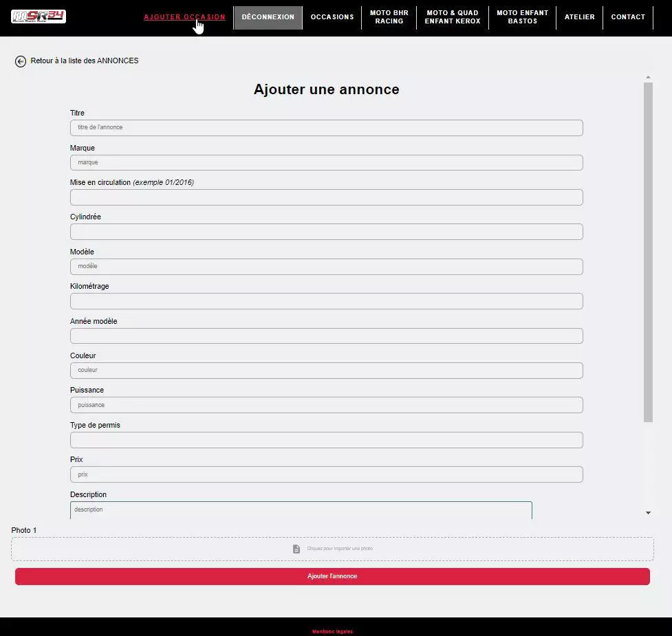This screenshot has width=672, height=636.
Task: Open the Mentions légales footer link
Action: (332, 631)
